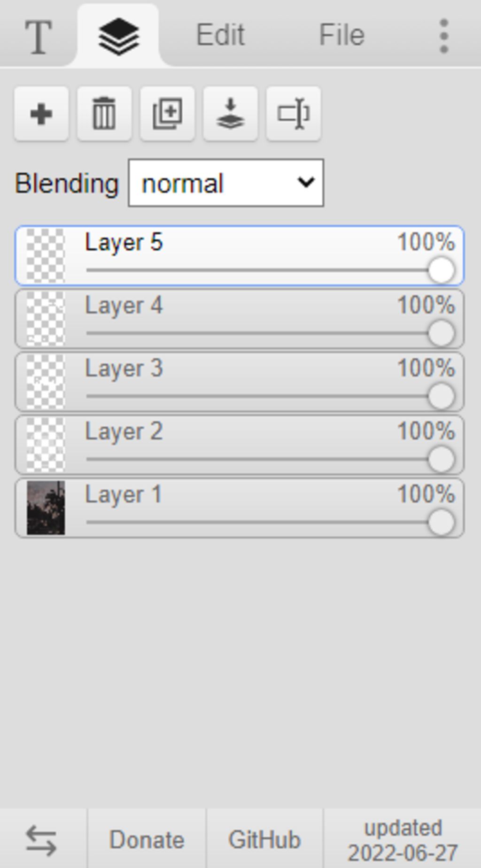This screenshot has width=481, height=868.
Task: Click the swap panel side arrows icon
Action: coord(41,840)
